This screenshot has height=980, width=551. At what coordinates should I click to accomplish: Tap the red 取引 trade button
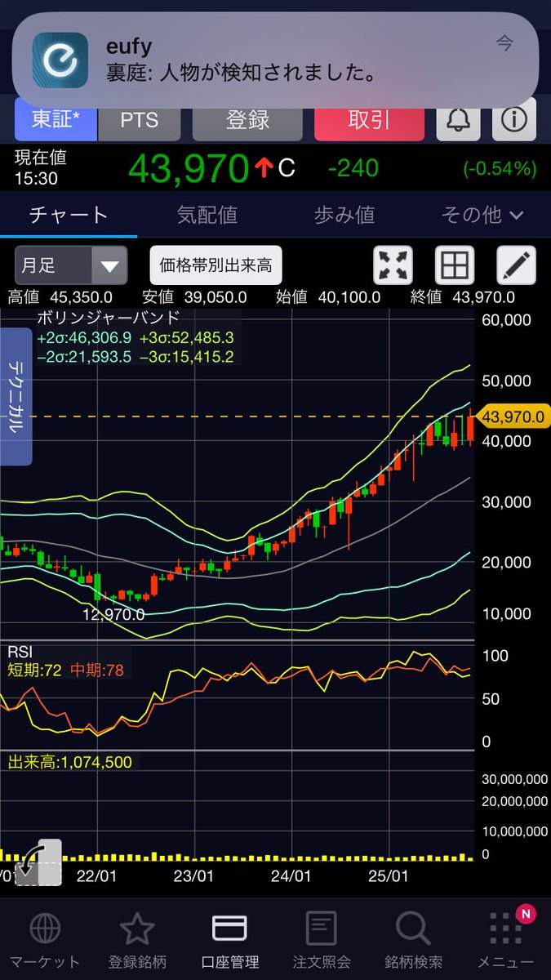tap(369, 121)
